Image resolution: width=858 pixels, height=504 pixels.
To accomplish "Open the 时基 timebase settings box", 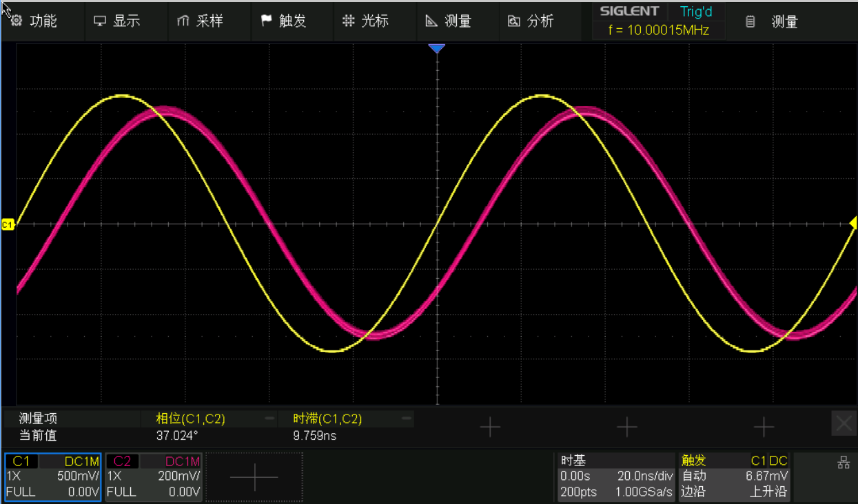I will tap(615, 476).
